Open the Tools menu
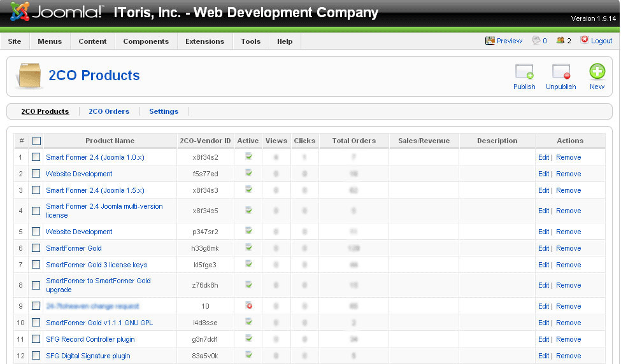Screen dimensions: 621x364 pyautogui.click(x=251, y=41)
